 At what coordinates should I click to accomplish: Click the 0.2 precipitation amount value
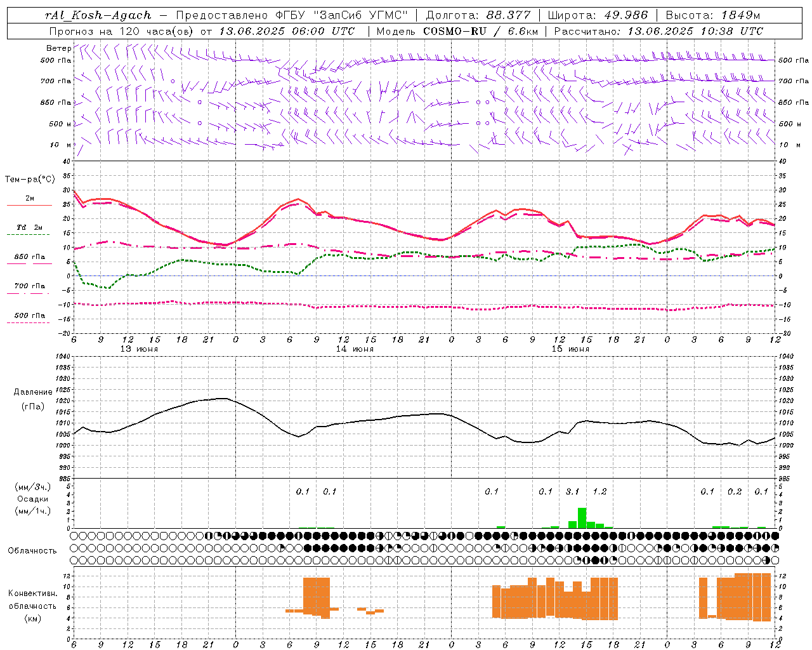pyautogui.click(x=735, y=491)
